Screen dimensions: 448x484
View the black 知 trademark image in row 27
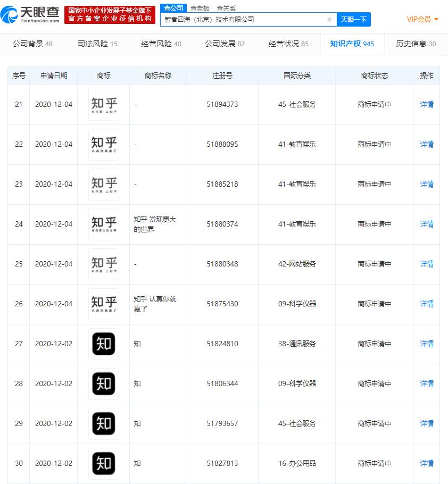[x=104, y=344]
